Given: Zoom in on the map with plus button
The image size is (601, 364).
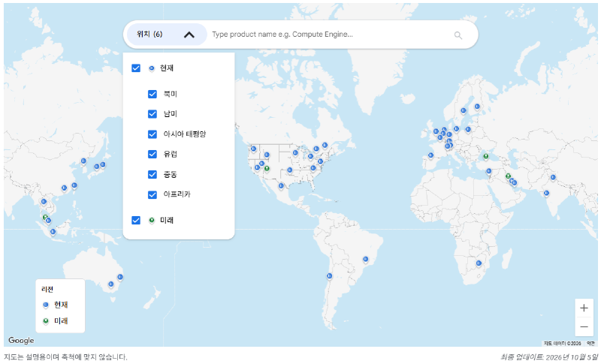Looking at the screenshot, I should click(x=584, y=308).
